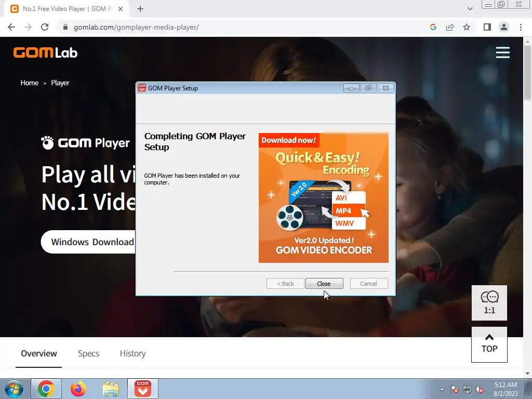This screenshot has width=532, height=399.
Task: Click the Chrome taskbar icon
Action: point(46,389)
